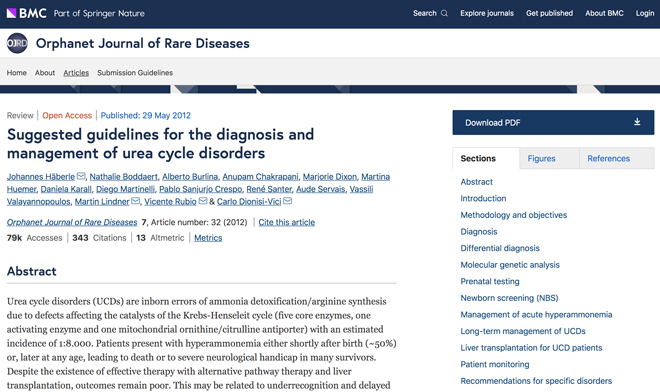Open author Marjorie Dixon link
This screenshot has width=660, height=392.
(330, 176)
